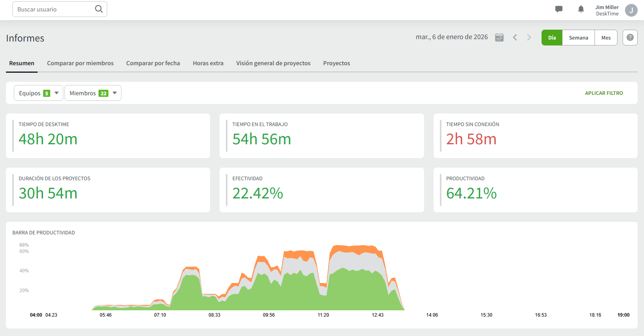This screenshot has width=644, height=336.
Task: Select the Visión general de proyectos tab
Action: [273, 63]
